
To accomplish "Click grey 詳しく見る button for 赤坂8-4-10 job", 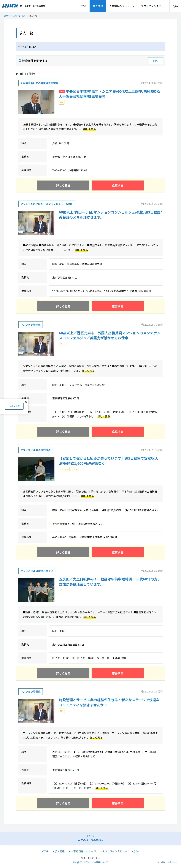I will tap(63, 306).
